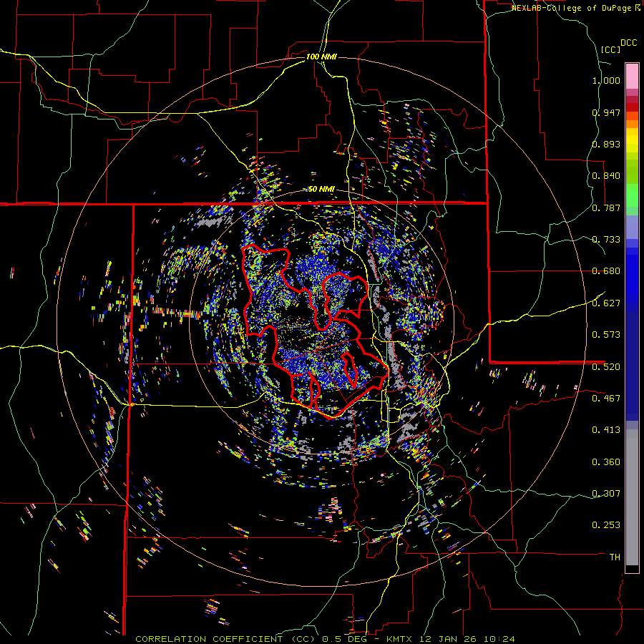The image size is (644, 644).
Task: Pick the pink segment of the color bar
Action: (632, 76)
